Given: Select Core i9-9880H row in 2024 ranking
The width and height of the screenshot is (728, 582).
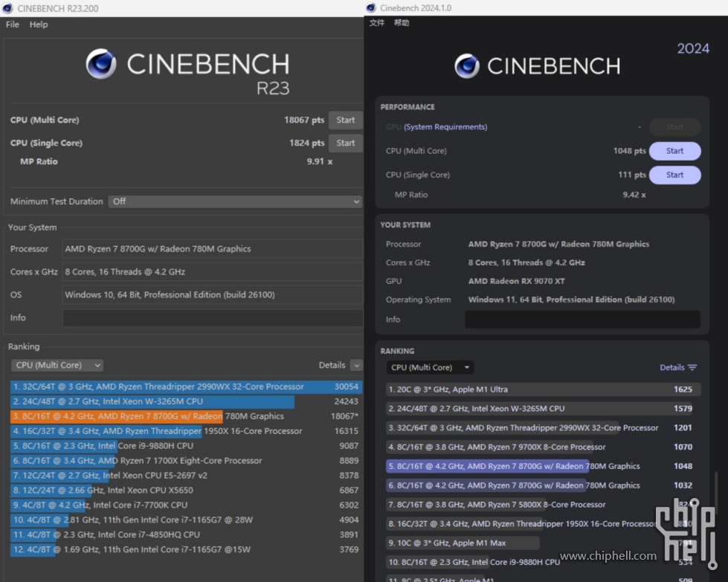Looking at the screenshot, I should (543, 562).
